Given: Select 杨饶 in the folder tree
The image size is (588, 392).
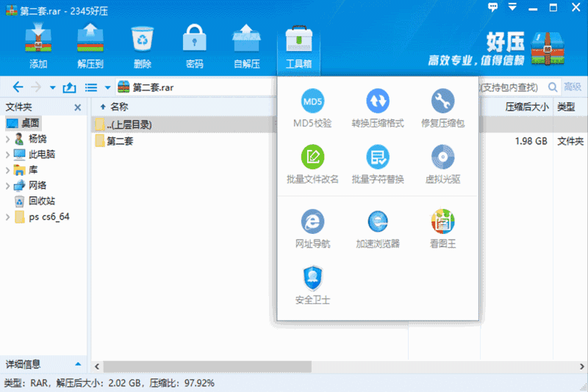Looking at the screenshot, I should [x=30, y=139].
